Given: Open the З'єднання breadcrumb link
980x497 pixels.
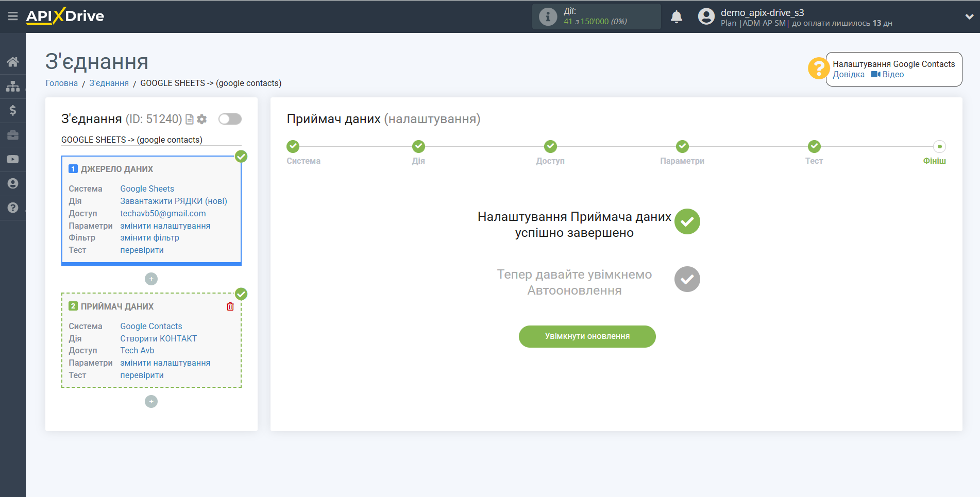Looking at the screenshot, I should coord(109,83).
